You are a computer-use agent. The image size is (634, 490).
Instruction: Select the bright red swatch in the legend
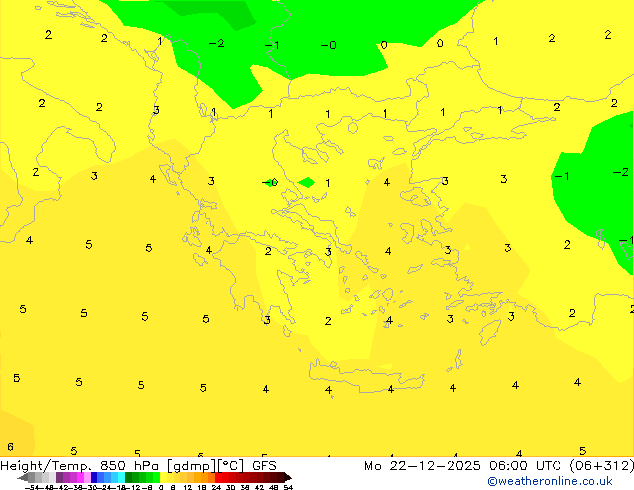tap(218, 477)
